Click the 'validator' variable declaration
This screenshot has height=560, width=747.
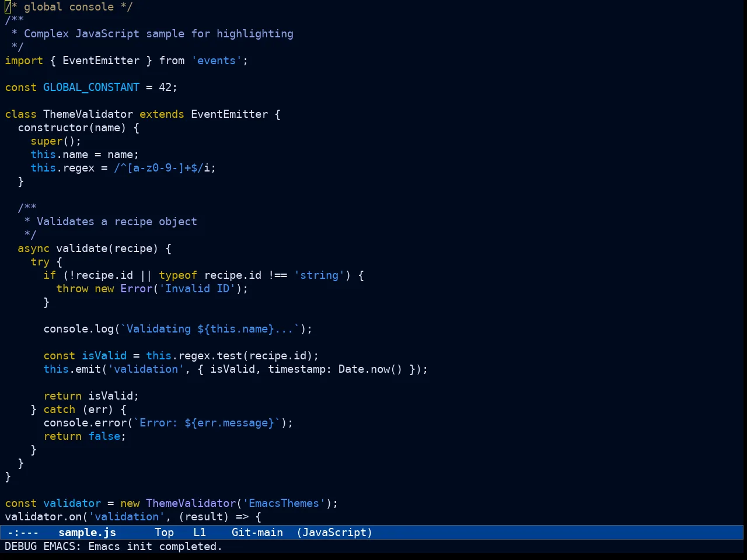(x=72, y=503)
